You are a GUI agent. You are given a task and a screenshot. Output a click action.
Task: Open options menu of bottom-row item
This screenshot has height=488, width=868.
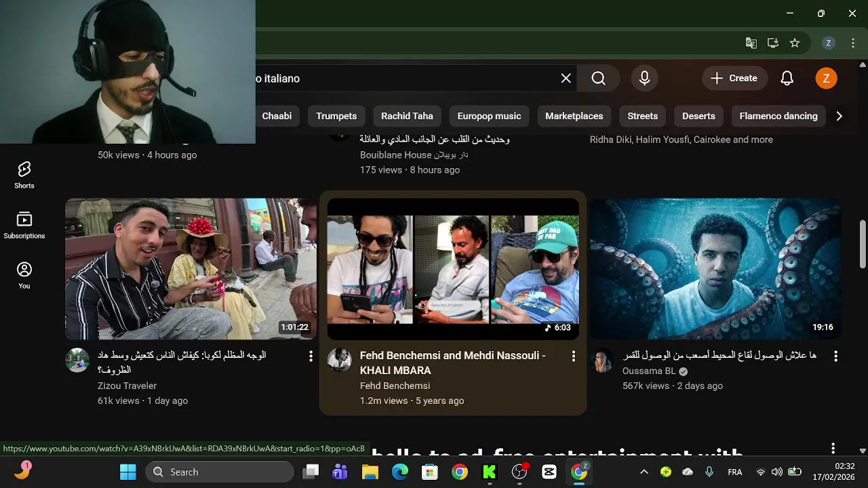(833, 448)
